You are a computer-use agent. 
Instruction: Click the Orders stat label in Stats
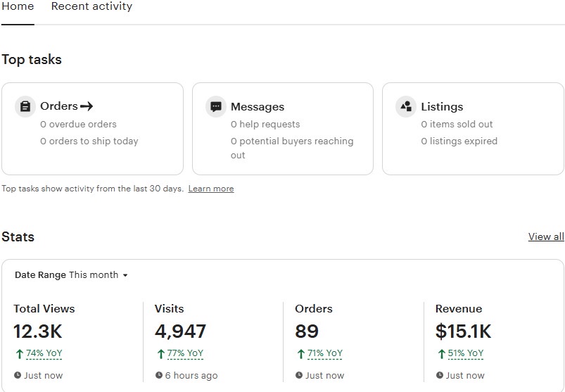click(x=314, y=309)
